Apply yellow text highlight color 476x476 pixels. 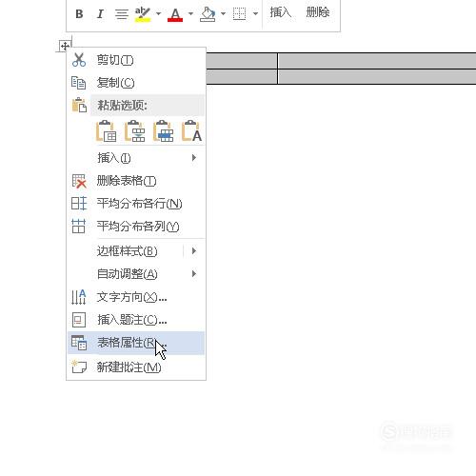click(x=143, y=14)
